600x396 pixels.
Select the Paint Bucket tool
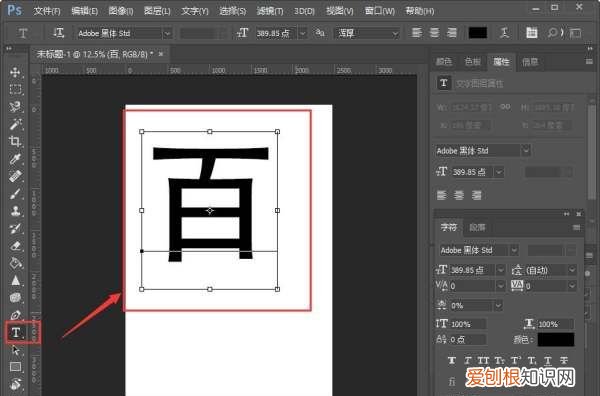click(15, 263)
